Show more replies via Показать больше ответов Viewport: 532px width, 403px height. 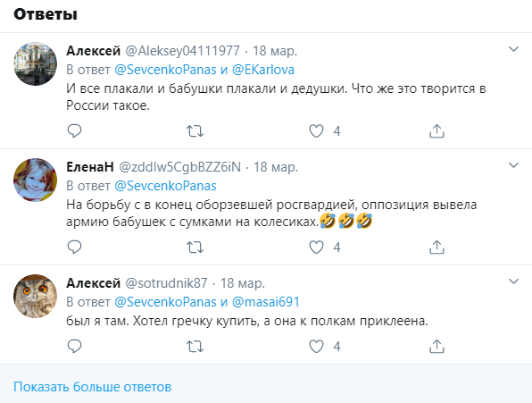(92, 387)
